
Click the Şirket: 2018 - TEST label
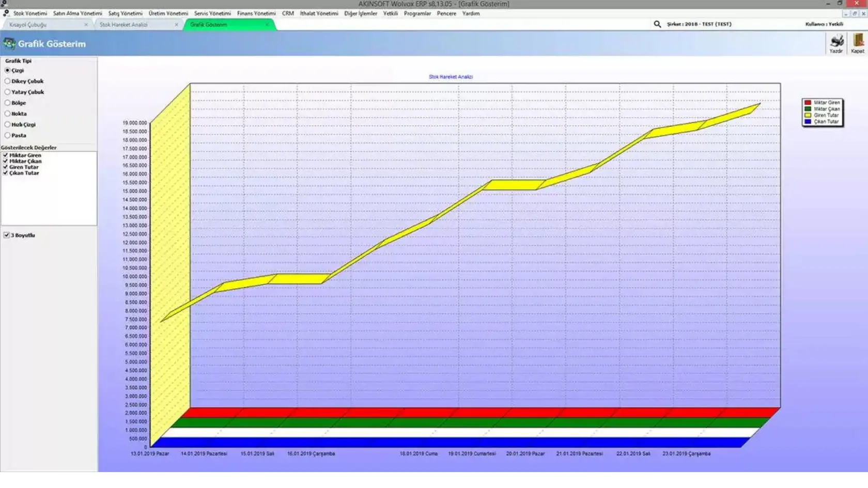tap(699, 24)
